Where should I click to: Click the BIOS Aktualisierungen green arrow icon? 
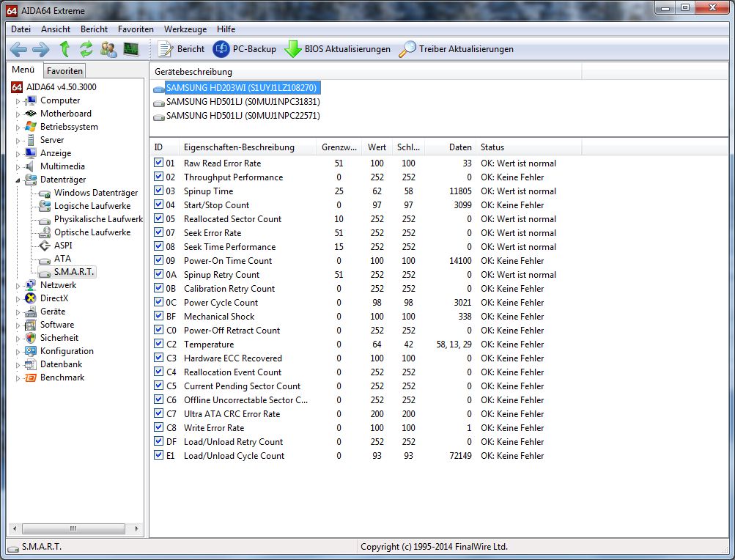tap(293, 49)
